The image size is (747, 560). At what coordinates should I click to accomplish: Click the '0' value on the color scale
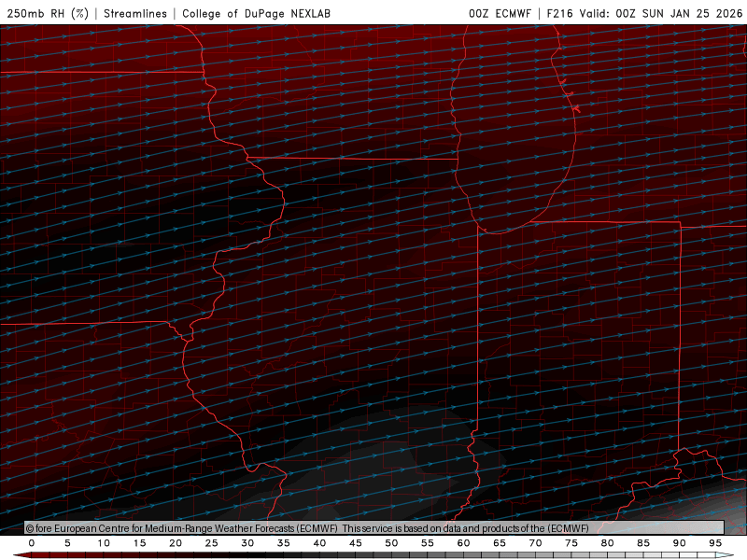coord(32,543)
